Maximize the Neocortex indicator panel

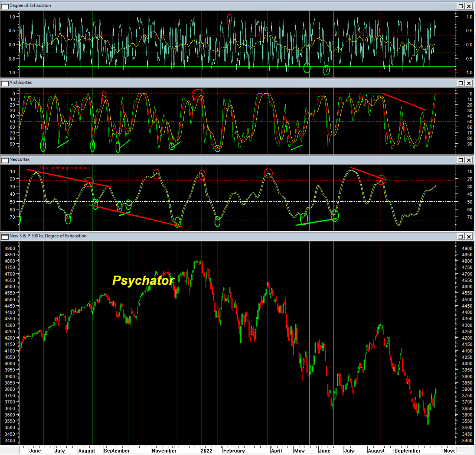click(461, 160)
